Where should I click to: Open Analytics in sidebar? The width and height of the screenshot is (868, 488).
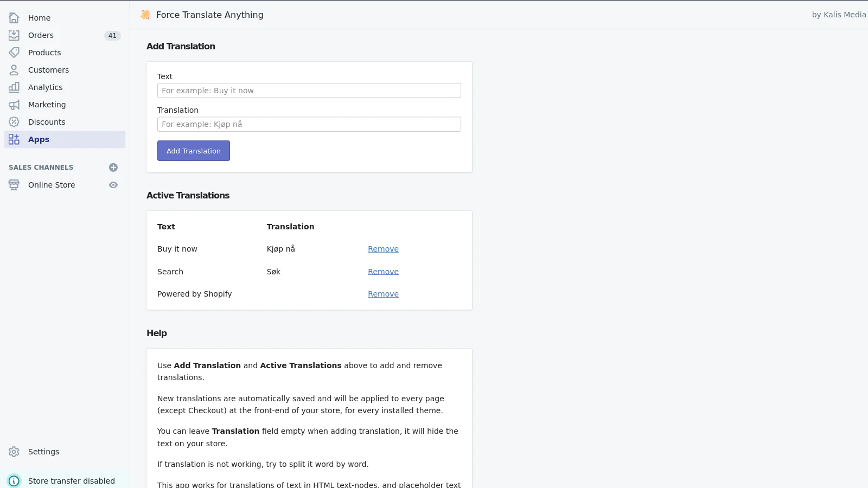tap(65, 87)
